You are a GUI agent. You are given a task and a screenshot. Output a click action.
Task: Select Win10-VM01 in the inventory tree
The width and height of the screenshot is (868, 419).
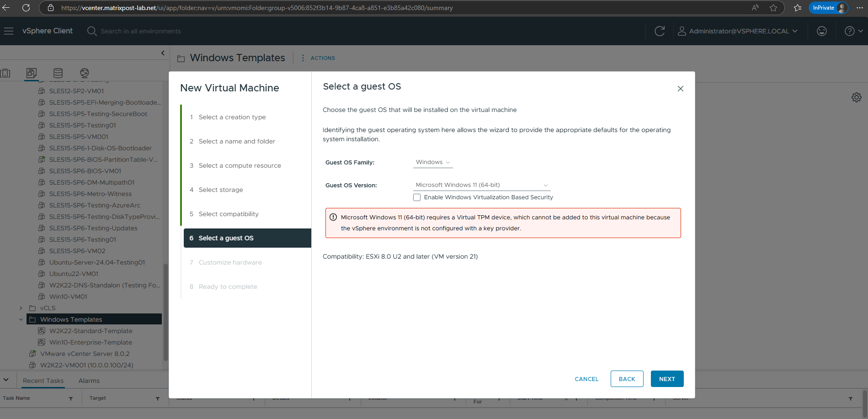(x=68, y=297)
